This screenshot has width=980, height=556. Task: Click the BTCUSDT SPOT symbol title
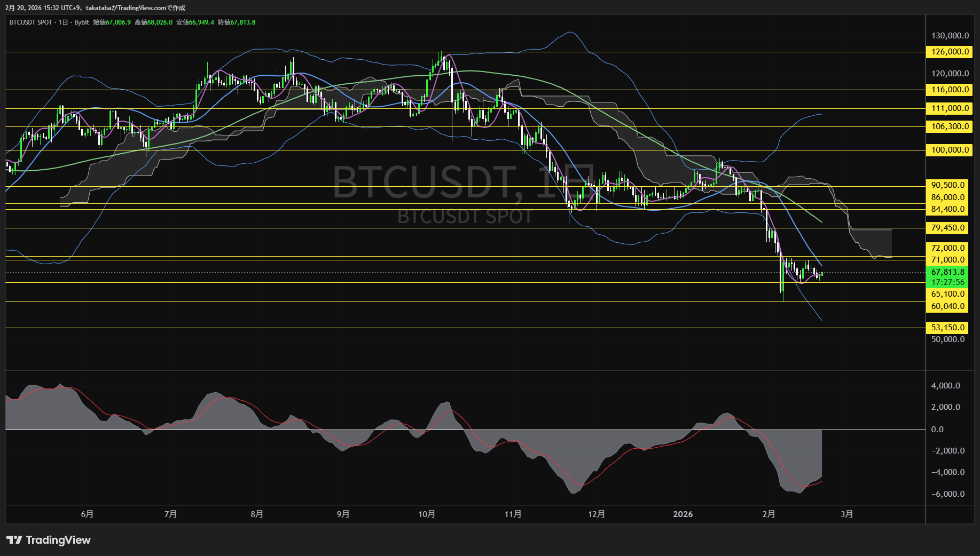coord(30,22)
